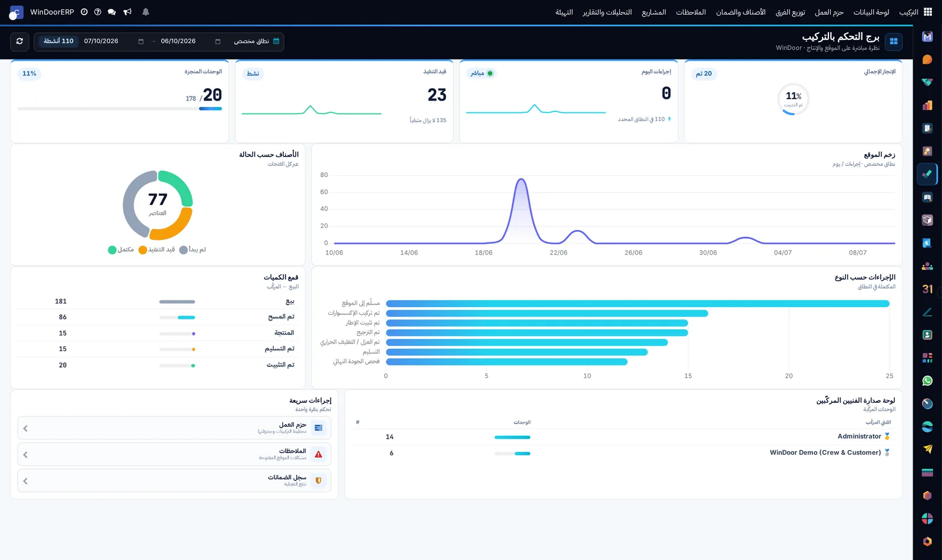Open the لوحة البيانات menu item
This screenshot has height=560, width=942.
pyautogui.click(x=871, y=12)
